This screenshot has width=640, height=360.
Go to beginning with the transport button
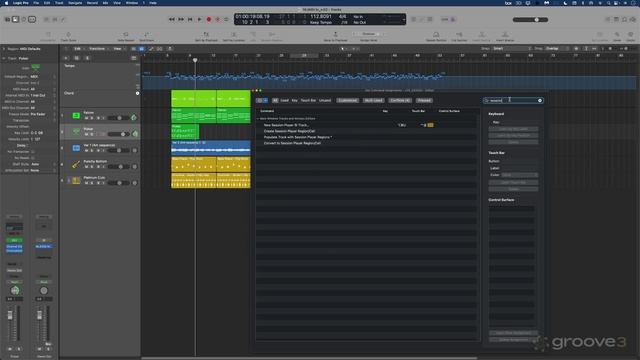[x=190, y=19]
